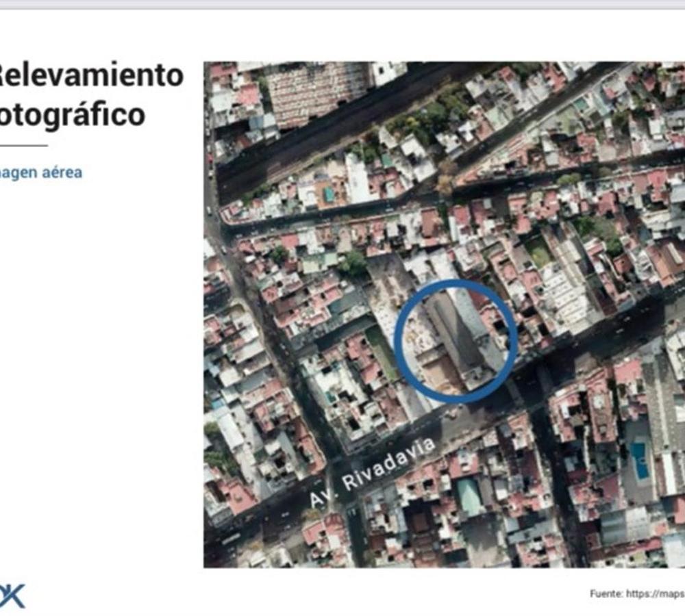Click the 'Av. Rivadavia' street label

[x=373, y=473]
